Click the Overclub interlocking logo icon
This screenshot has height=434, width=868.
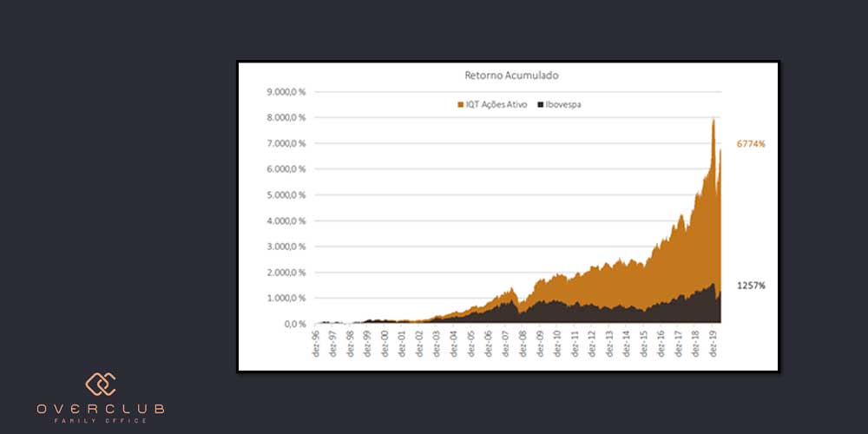pyautogui.click(x=101, y=385)
